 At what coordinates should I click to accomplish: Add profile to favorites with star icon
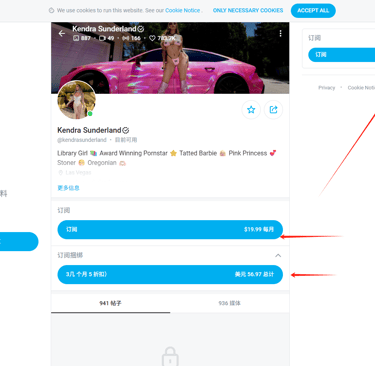(x=251, y=110)
